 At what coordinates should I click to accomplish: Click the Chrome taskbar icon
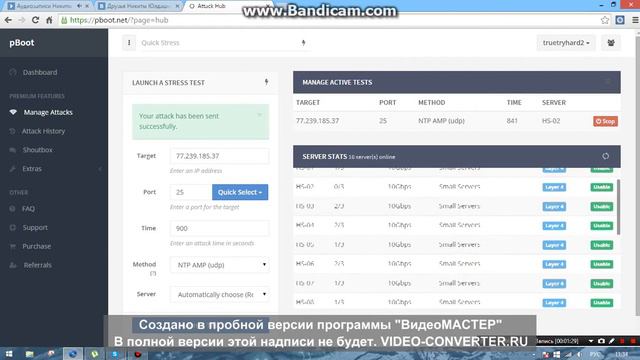[73, 354]
